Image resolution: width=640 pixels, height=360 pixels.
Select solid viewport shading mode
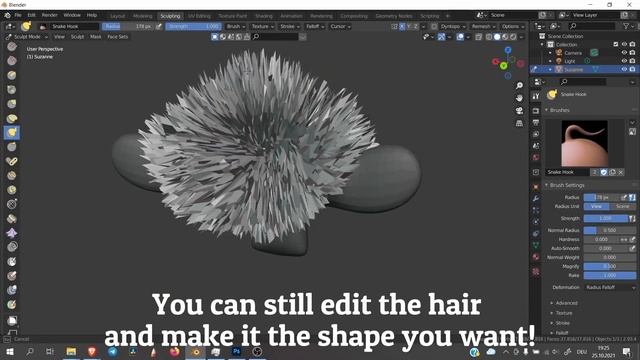coord(497,37)
